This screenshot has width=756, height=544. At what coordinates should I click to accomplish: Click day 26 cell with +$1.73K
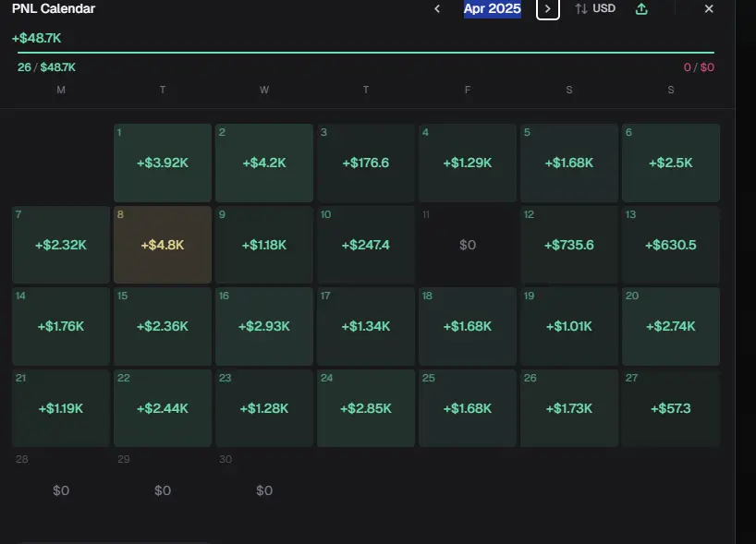[569, 408]
